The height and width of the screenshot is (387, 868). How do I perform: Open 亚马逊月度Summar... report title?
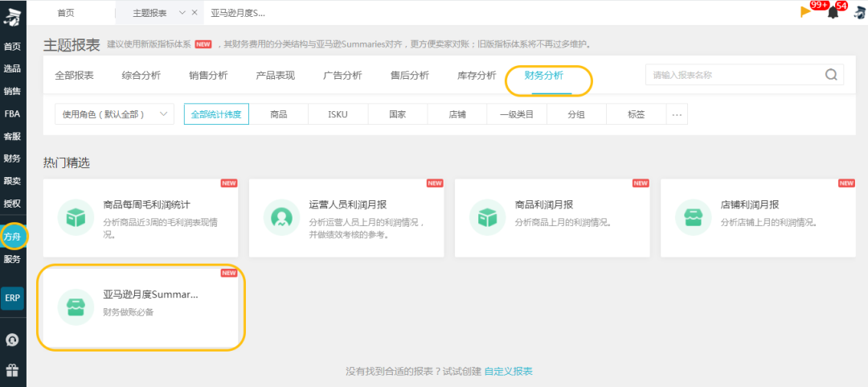150,294
